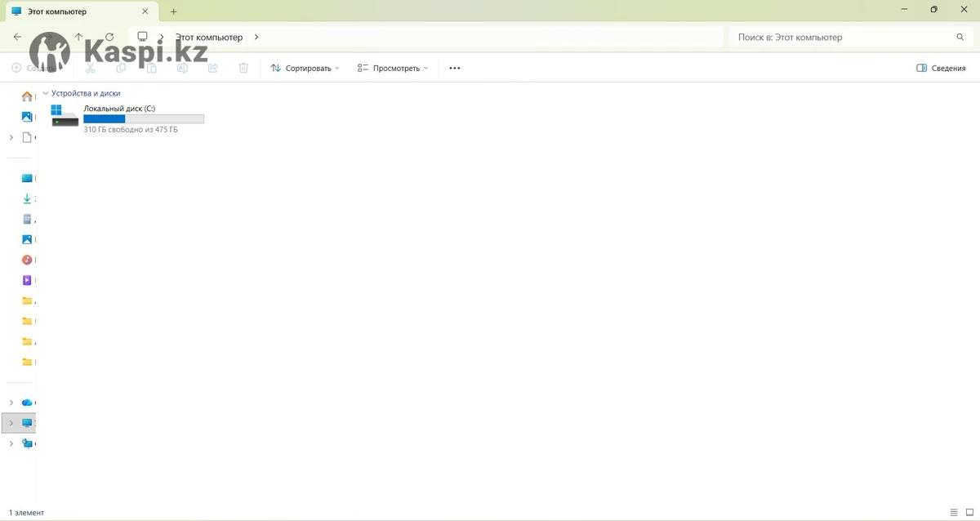Collapse the Устройства и диски group

(x=46, y=93)
